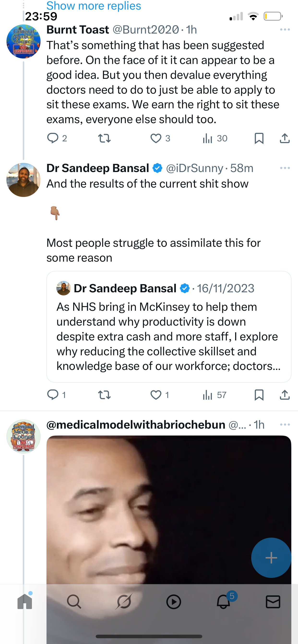
Task: Like Burnt Toast's tweet
Action: click(x=156, y=138)
